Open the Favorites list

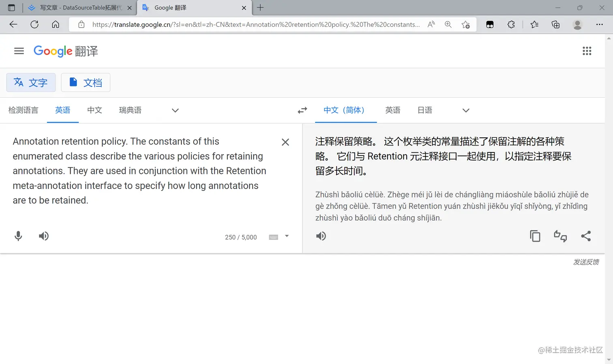[534, 24]
